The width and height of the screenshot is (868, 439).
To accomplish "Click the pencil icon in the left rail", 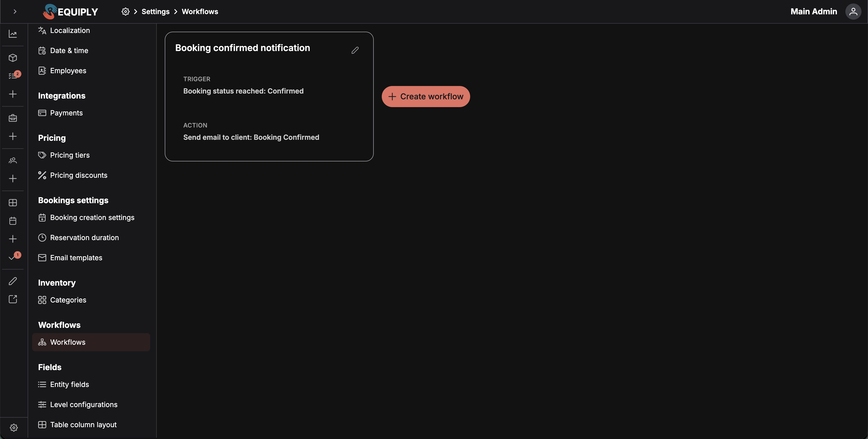I will [x=13, y=281].
